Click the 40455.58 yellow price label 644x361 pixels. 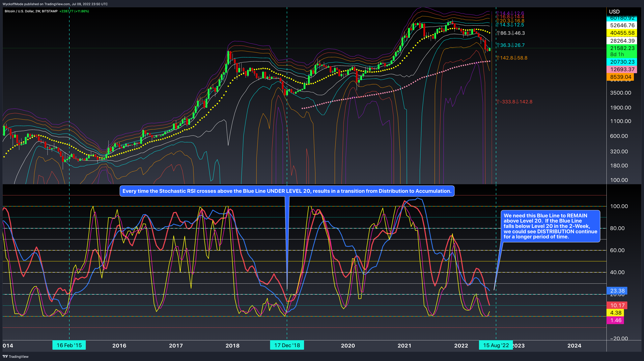[x=622, y=33]
